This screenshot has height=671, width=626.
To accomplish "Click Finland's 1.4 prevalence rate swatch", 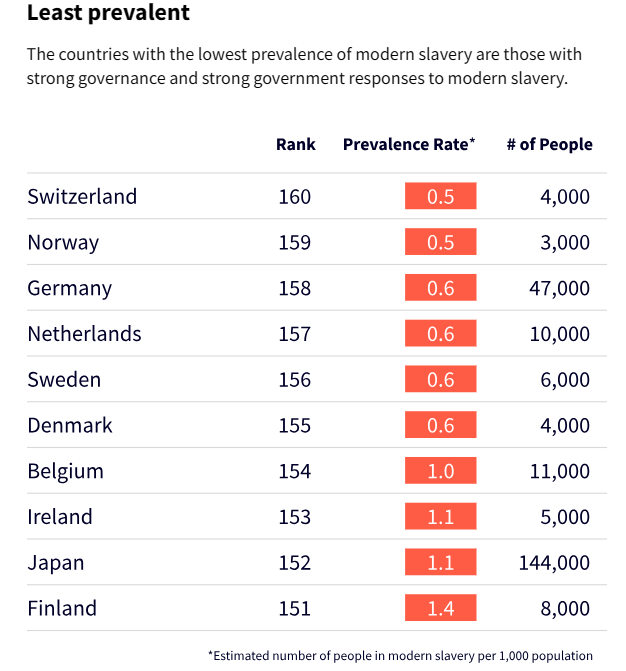I will pyautogui.click(x=440, y=608).
